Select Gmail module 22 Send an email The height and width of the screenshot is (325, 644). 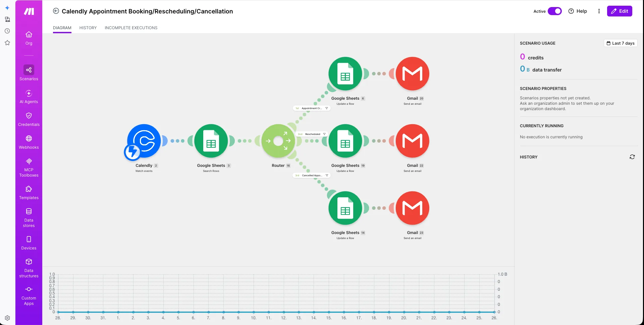[x=412, y=141]
